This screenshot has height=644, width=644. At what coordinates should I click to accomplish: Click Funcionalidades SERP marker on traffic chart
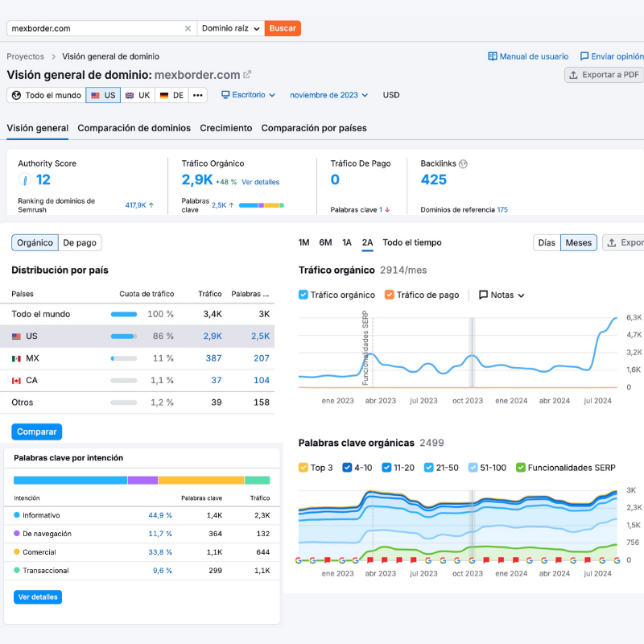click(x=365, y=348)
